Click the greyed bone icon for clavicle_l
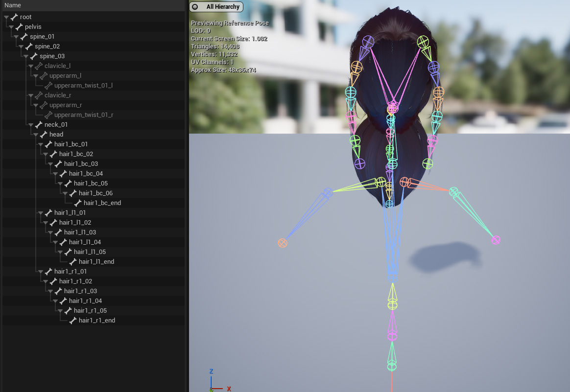This screenshot has height=392, width=570. pyautogui.click(x=39, y=66)
